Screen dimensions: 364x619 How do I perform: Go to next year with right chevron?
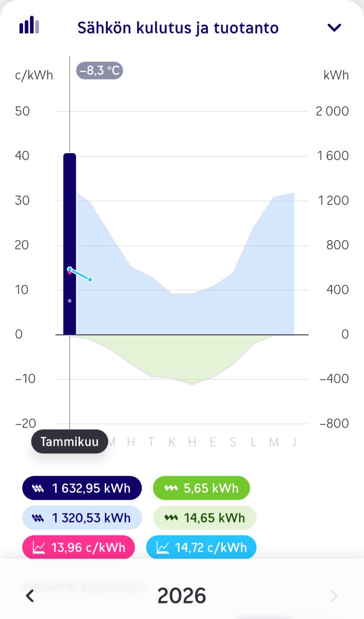pyautogui.click(x=334, y=596)
